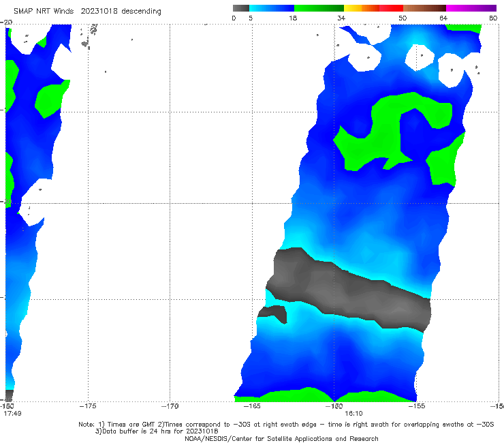Click the '-20' latitude label at top left
The height and width of the screenshot is (443, 504).
pos(6,22)
